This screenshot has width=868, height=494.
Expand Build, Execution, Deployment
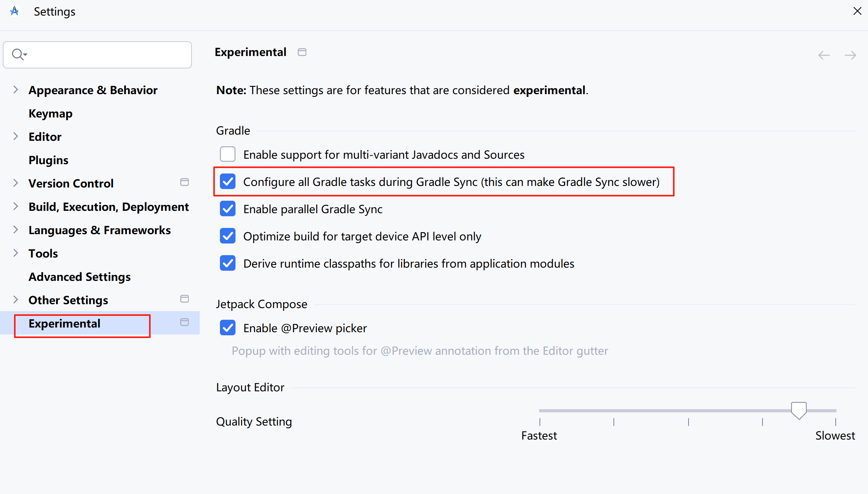pos(16,206)
